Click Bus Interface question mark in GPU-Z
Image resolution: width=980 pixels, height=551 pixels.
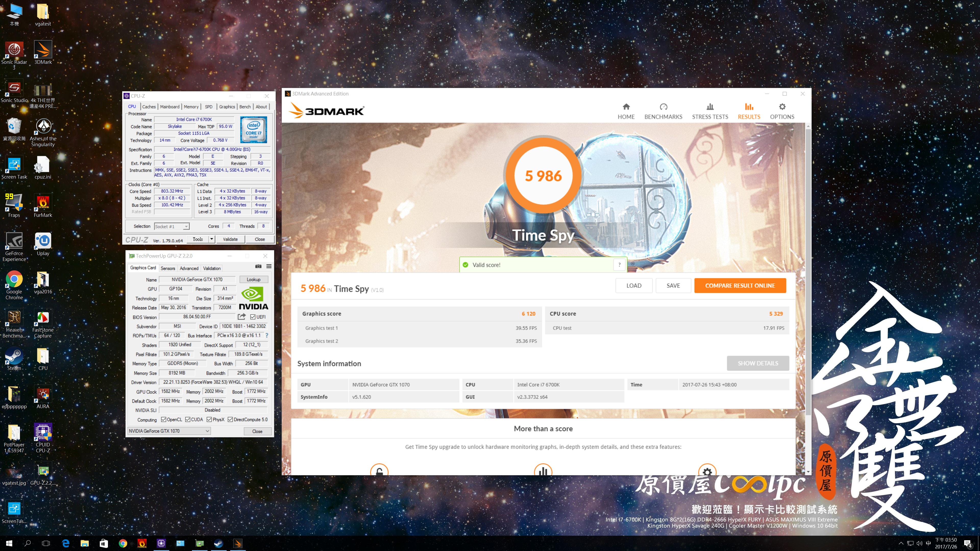pos(267,335)
